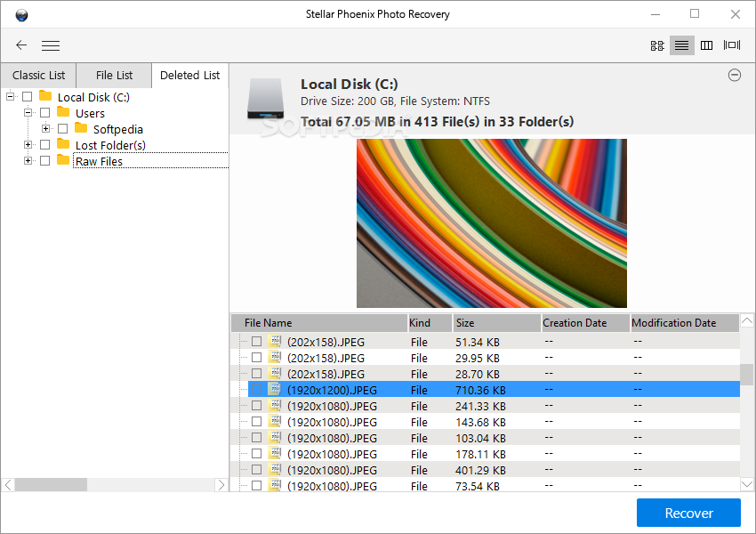Click the Lost Folder(s) folder icon

[x=63, y=144]
